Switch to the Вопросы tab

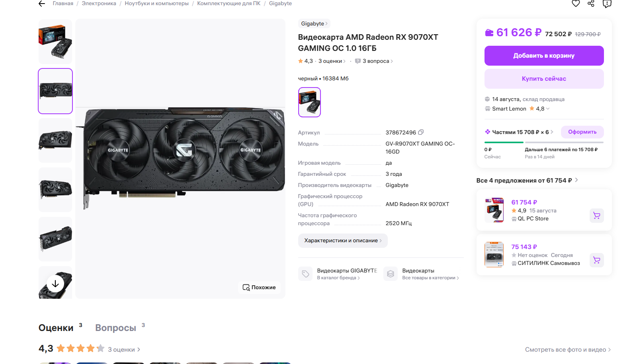115,328
